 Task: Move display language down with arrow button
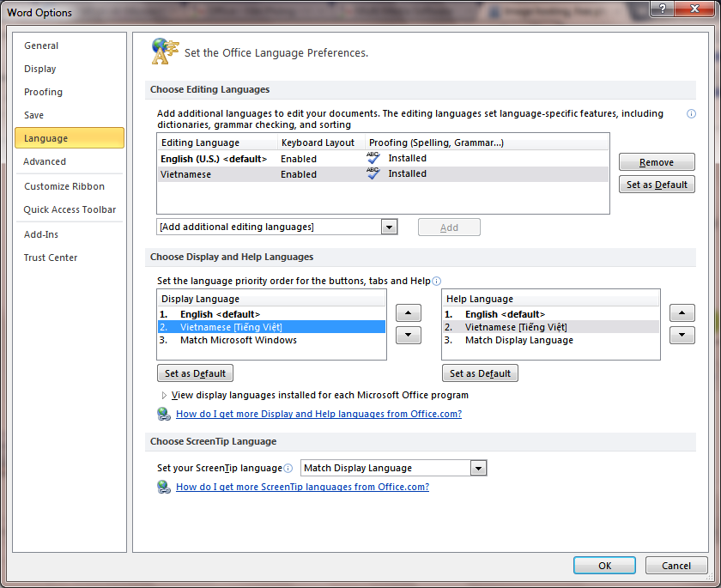point(409,335)
